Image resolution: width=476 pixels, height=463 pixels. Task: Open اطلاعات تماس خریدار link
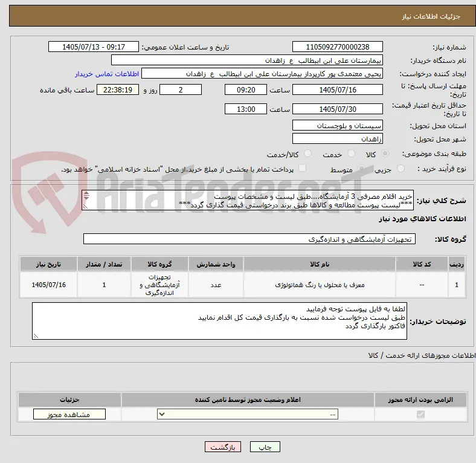pyautogui.click(x=106, y=74)
